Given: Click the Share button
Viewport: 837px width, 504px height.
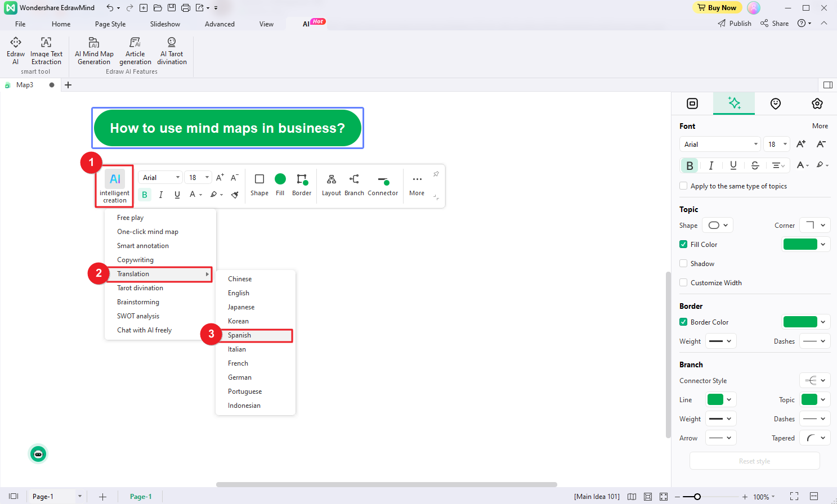Looking at the screenshot, I should coord(775,24).
